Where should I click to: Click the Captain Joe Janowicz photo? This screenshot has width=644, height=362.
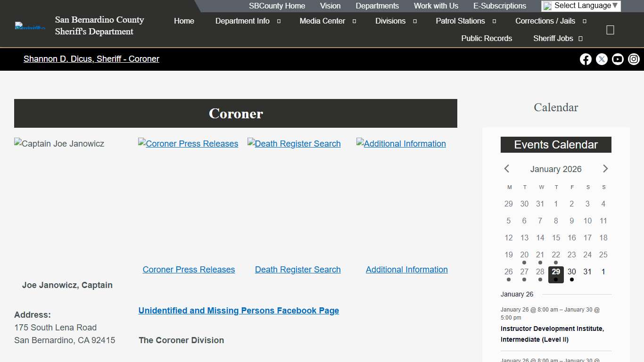pos(58,143)
